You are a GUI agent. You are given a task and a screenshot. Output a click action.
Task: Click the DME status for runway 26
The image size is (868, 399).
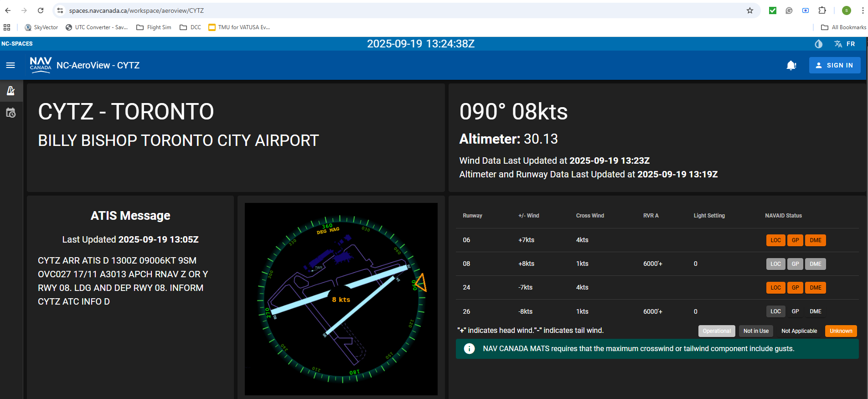pyautogui.click(x=816, y=311)
